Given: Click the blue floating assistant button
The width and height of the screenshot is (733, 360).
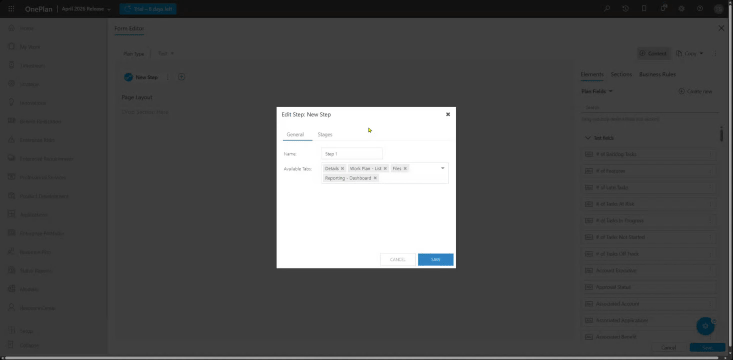Looking at the screenshot, I should click(x=705, y=326).
